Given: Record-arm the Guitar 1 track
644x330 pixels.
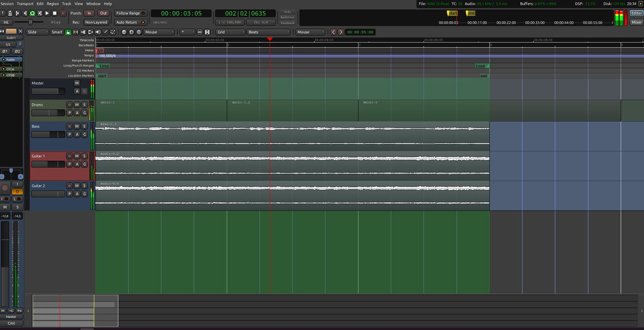Looking at the screenshot, I should tap(69, 156).
